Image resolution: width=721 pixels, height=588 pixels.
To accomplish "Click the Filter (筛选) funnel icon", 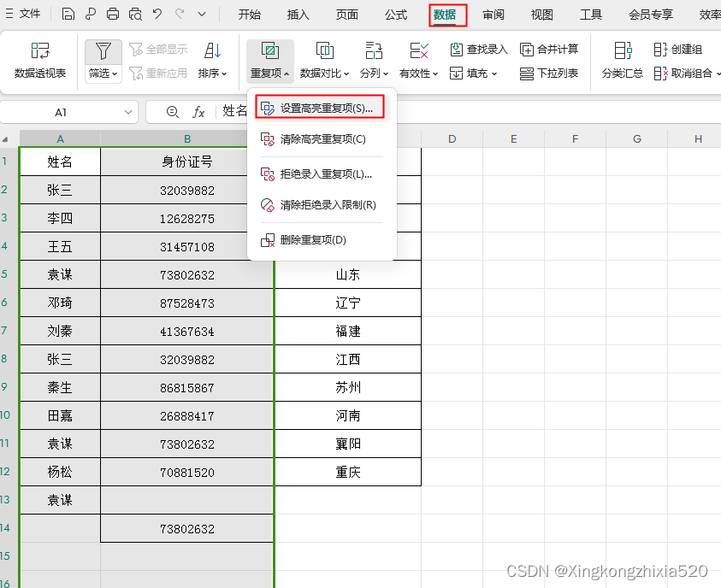I will point(103,50).
